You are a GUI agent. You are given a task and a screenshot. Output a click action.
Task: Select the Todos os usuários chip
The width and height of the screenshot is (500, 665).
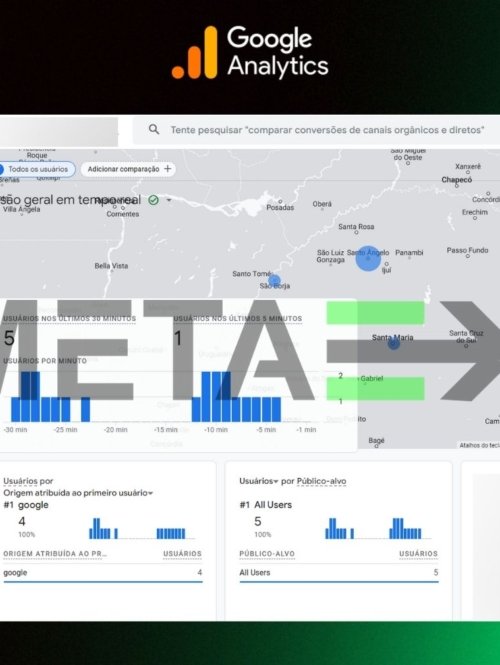click(37, 169)
